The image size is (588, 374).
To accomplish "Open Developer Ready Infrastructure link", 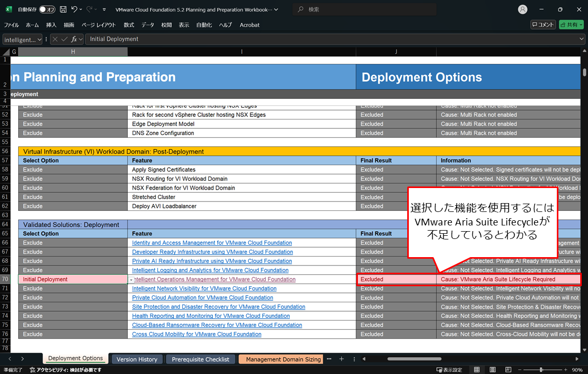I will click(x=212, y=252).
